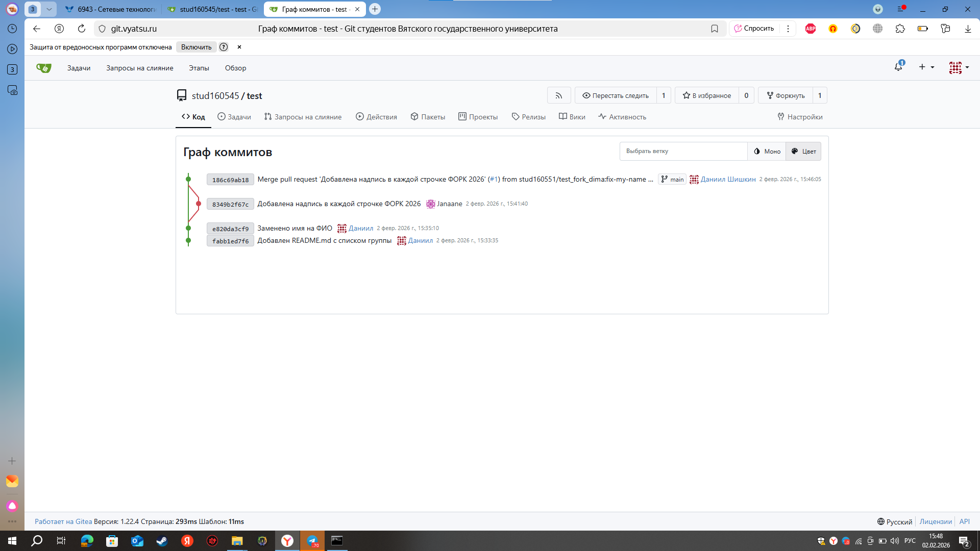Click the RSS feed icon button
Viewport: 980px width, 551px height.
(559, 95)
